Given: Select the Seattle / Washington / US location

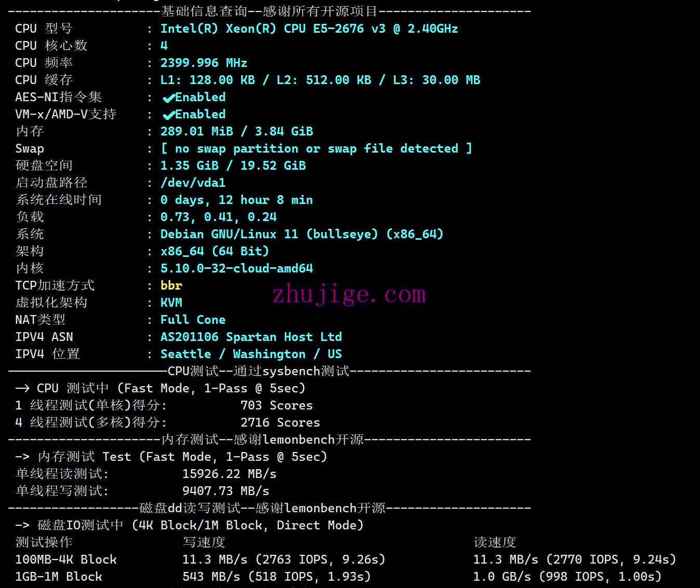Looking at the screenshot, I should (251, 354).
